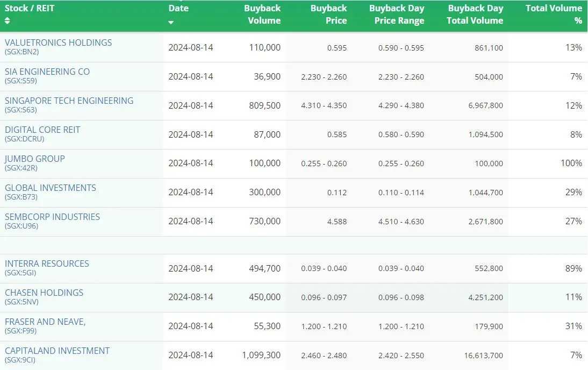Open DIGITAL CORE REIT link

click(42, 130)
